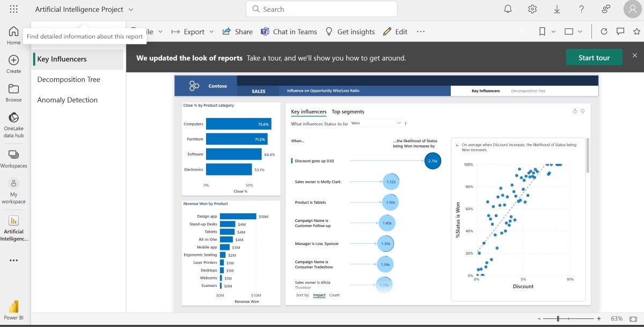This screenshot has height=327, width=644.
Task: Open the Artificial Intelligence Project name dropdown
Action: 130,9
